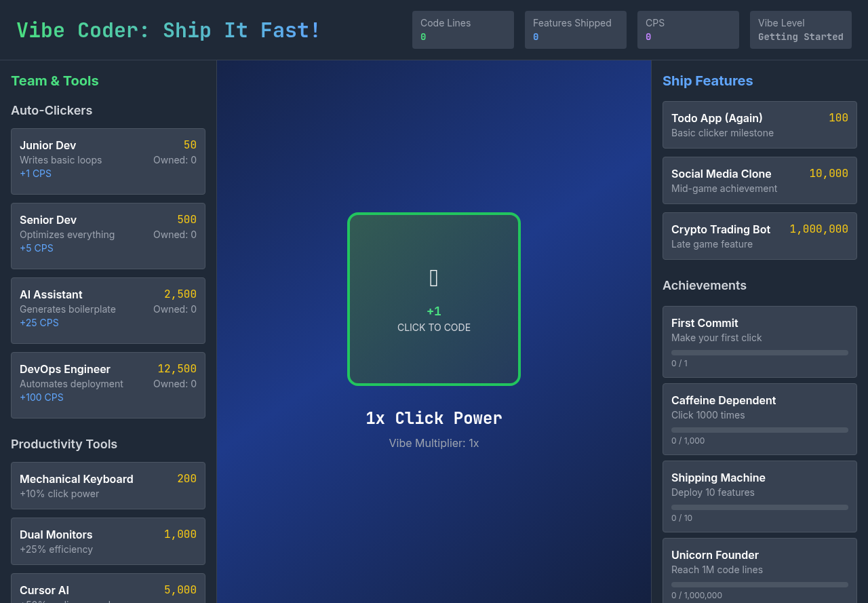Click the Crypto Trading Bot feature
This screenshot has width=868, height=603.
[759, 235]
